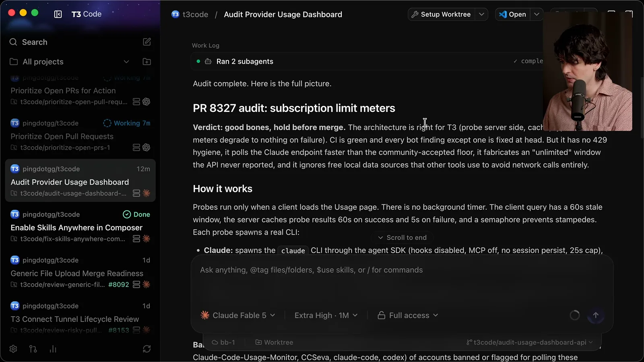Toggle the sidebar panel icon
The image size is (644, 362).
tap(58, 14)
